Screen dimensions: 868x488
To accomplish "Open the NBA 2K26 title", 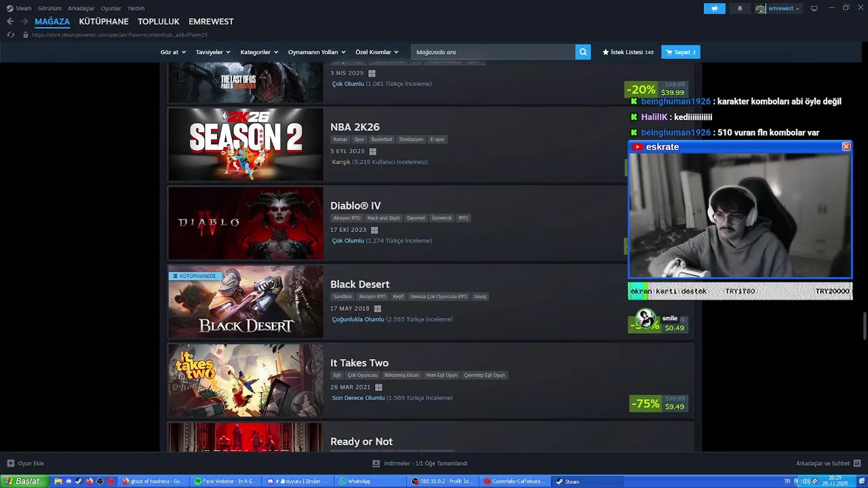I will coord(355,127).
